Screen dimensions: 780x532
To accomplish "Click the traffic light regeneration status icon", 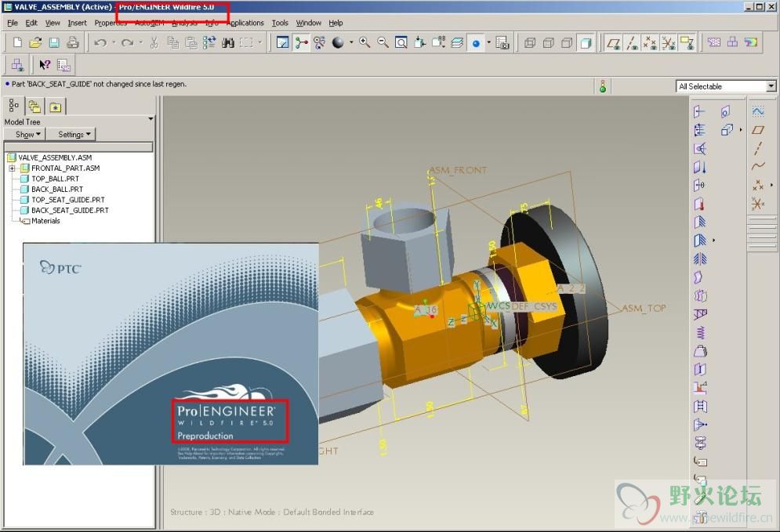I will [x=602, y=86].
